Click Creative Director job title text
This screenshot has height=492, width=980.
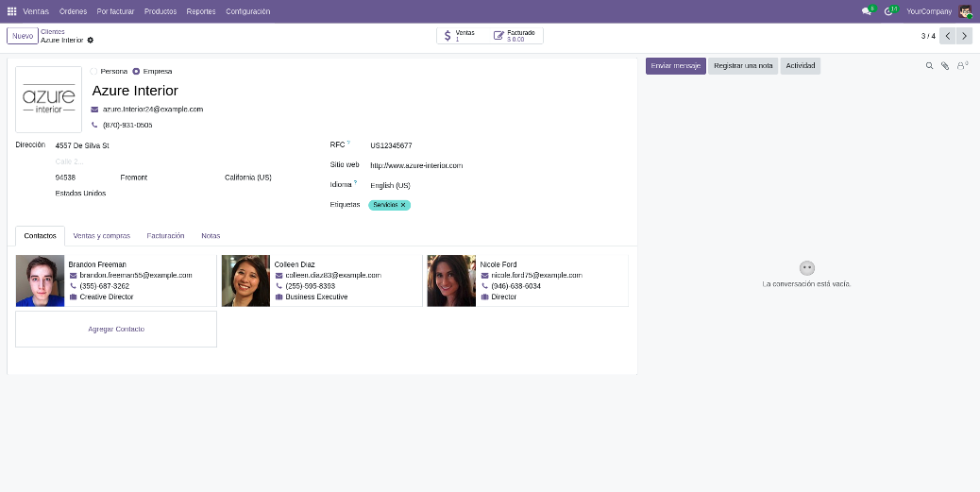[107, 297]
